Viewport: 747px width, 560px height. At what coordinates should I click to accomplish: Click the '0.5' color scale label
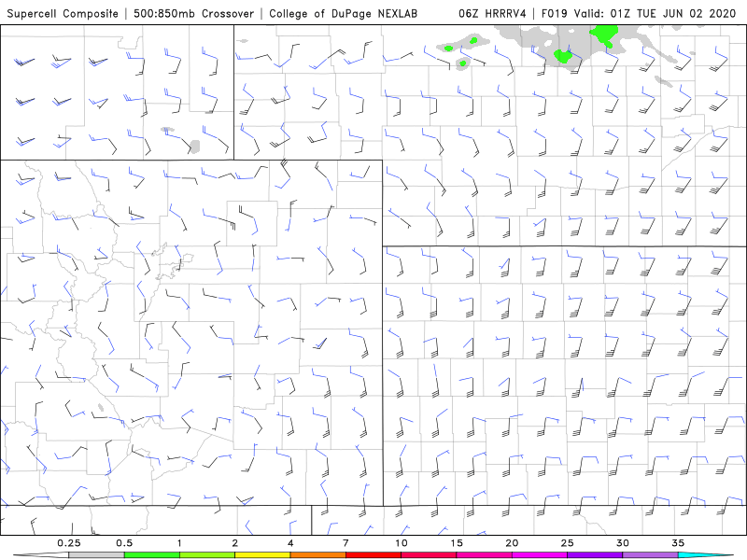(x=124, y=543)
